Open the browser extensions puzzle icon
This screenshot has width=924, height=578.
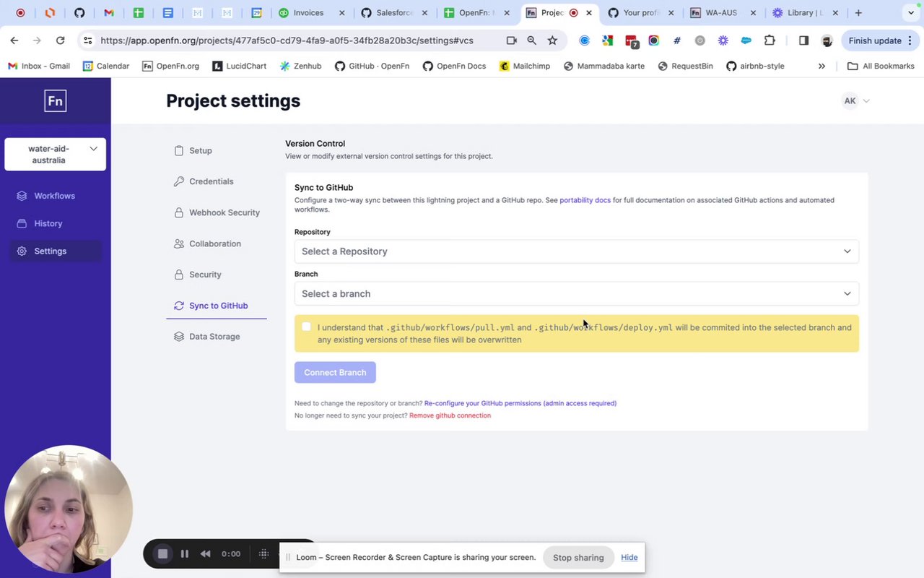click(770, 40)
